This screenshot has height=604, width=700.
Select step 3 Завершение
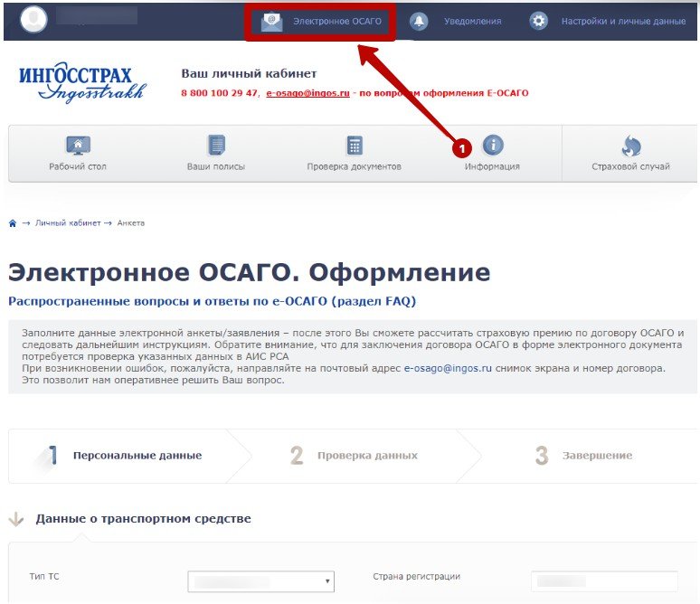point(596,456)
